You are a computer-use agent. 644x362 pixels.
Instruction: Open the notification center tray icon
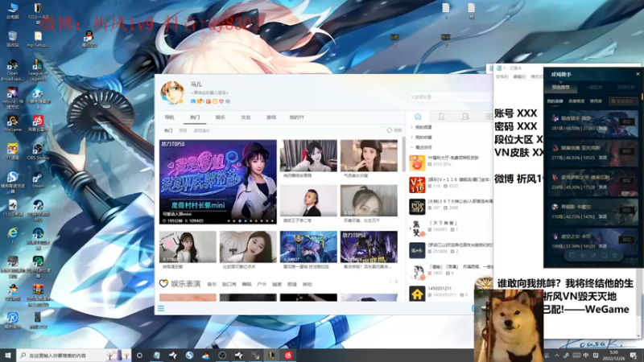pyautogui.click(x=634, y=355)
